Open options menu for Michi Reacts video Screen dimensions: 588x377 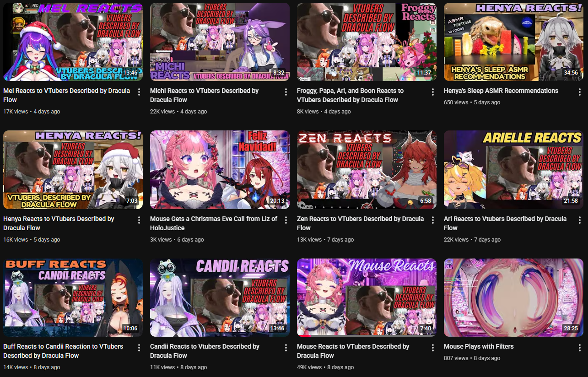[x=286, y=92]
